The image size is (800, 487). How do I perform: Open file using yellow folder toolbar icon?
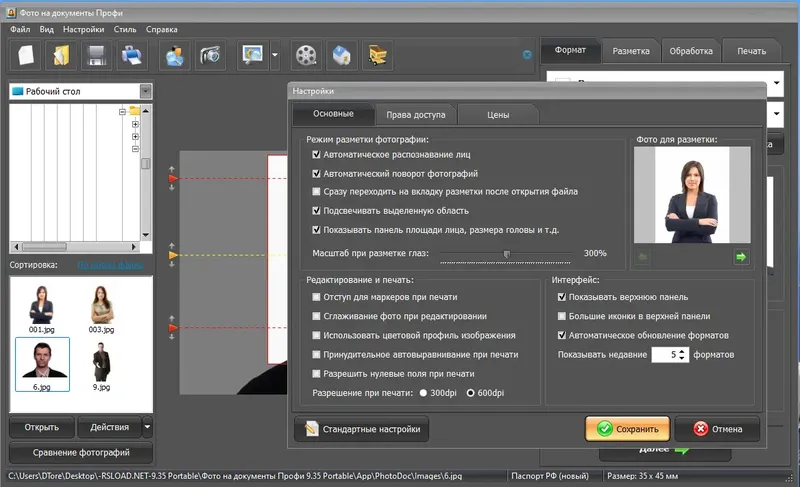click(61, 55)
